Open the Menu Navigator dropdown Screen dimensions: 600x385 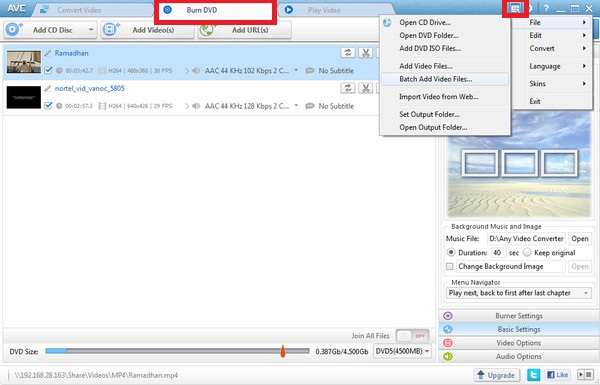(518, 293)
